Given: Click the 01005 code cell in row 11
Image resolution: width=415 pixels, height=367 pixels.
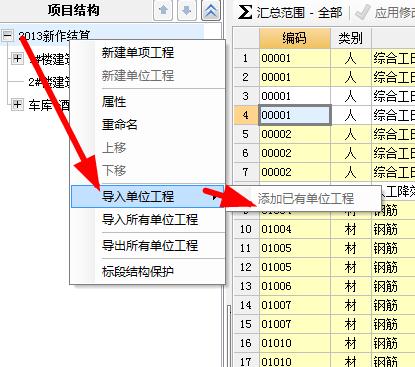Looking at the screenshot, I should 295,248.
